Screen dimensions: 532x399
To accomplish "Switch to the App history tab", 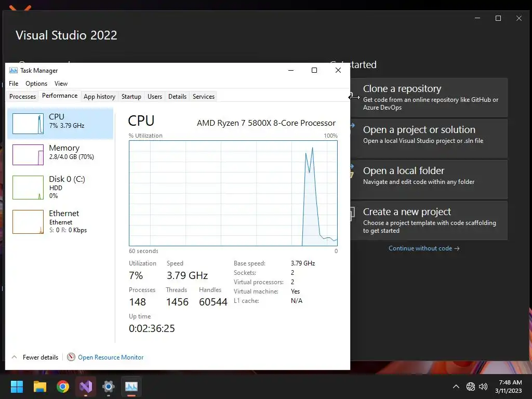I will 99,96.
